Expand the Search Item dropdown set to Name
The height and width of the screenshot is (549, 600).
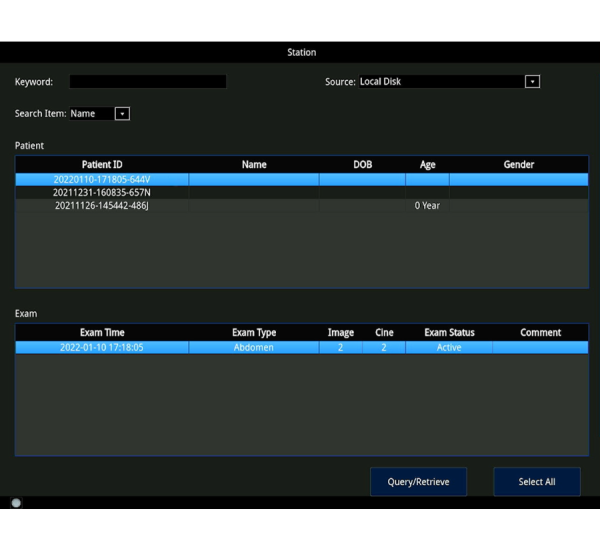(x=122, y=114)
